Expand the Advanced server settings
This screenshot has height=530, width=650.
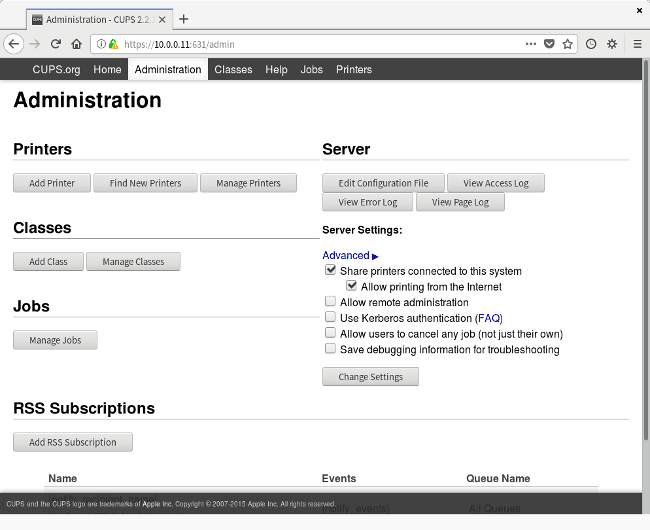(350, 256)
